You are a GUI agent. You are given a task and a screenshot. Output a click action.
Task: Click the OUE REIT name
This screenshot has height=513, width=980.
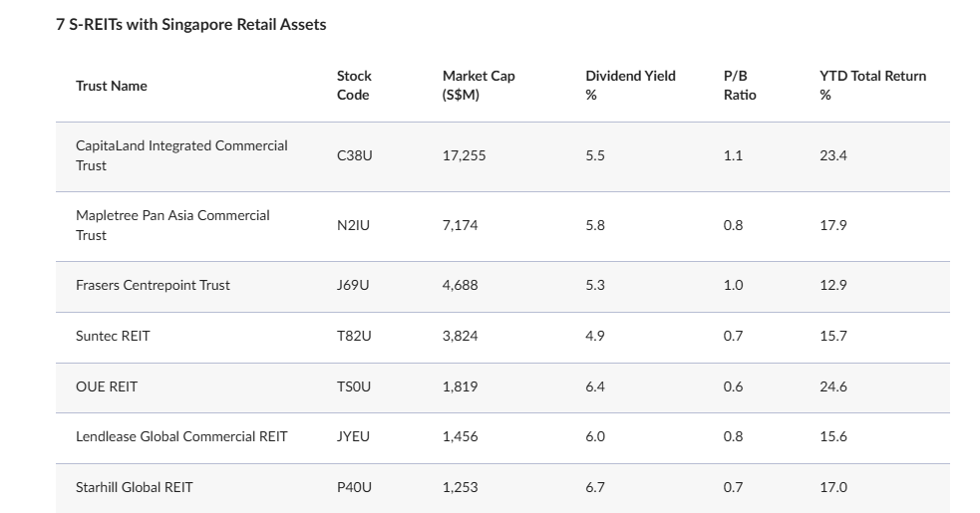coord(107,386)
